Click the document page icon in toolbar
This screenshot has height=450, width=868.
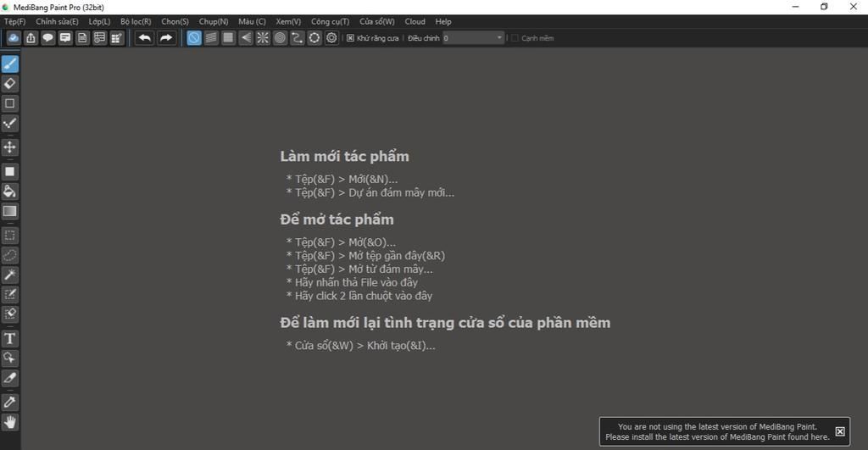82,37
